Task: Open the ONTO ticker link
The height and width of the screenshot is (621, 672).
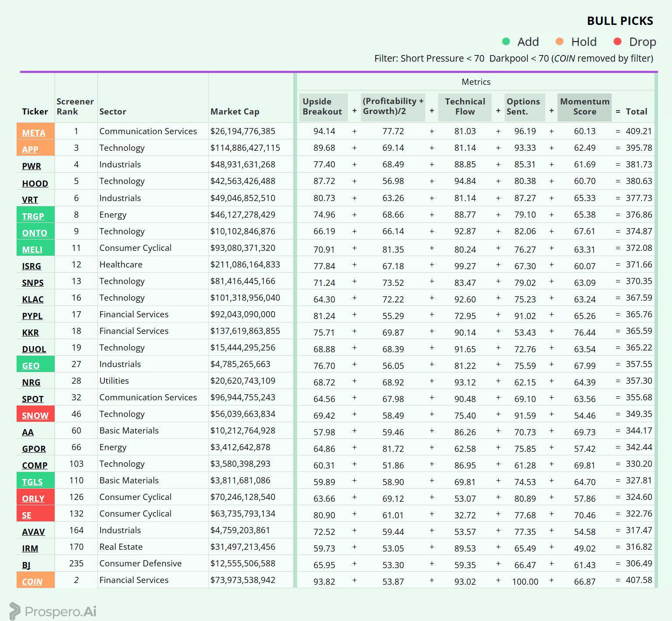Action: tap(35, 233)
